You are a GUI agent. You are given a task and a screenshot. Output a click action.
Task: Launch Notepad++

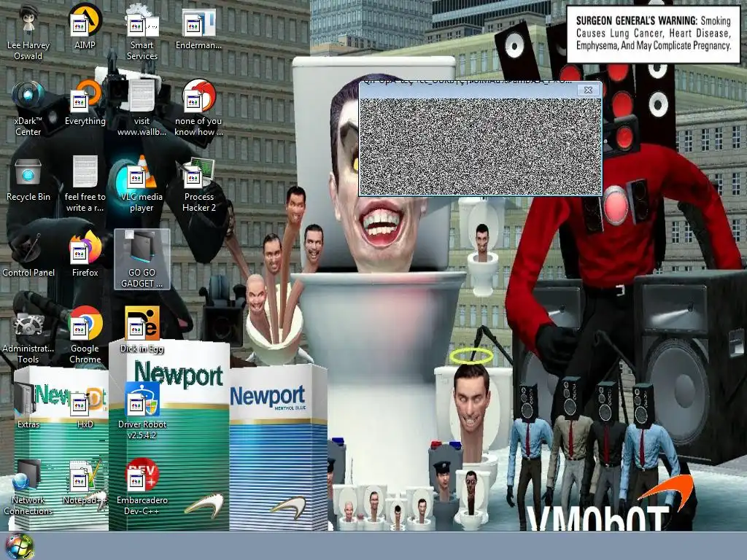[85, 483]
